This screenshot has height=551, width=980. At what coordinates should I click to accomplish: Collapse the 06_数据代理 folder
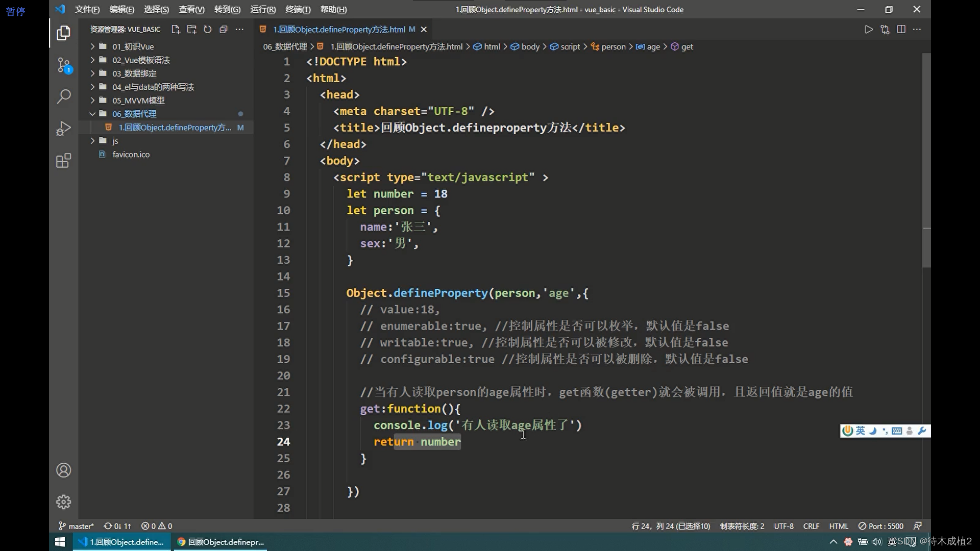[x=166, y=114]
